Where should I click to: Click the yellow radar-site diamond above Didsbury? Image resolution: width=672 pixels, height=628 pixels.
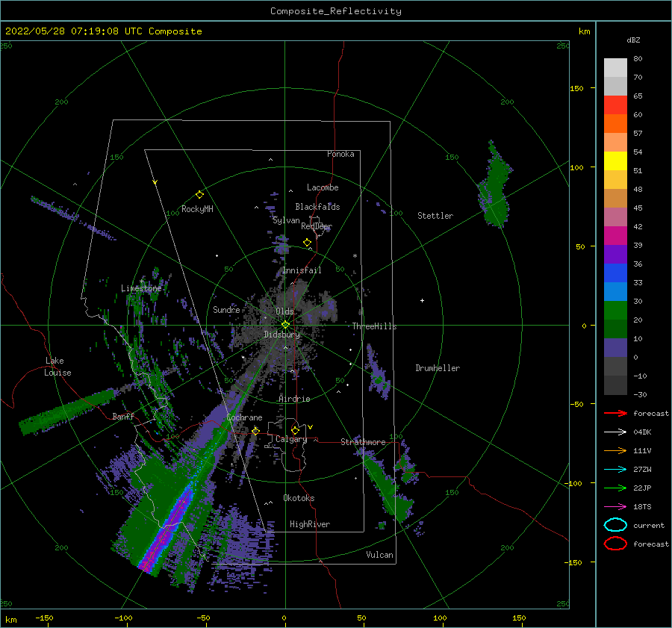pos(285,325)
